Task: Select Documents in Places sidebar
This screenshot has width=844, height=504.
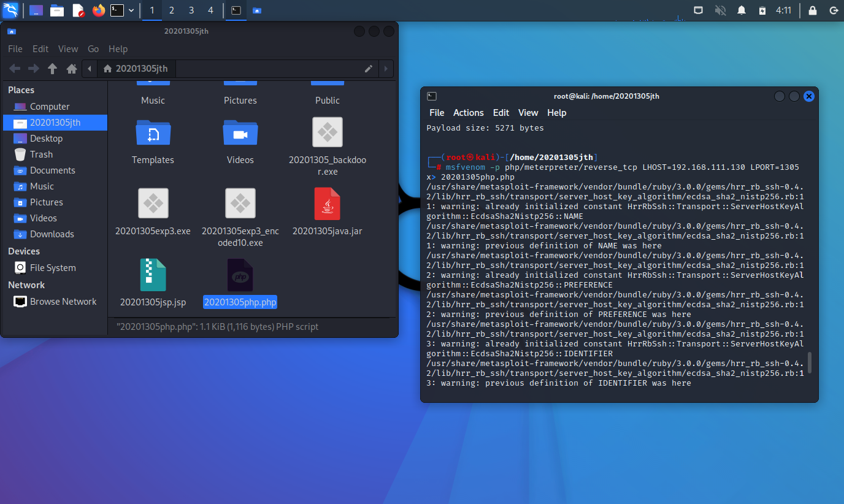Action: pyautogui.click(x=55, y=170)
